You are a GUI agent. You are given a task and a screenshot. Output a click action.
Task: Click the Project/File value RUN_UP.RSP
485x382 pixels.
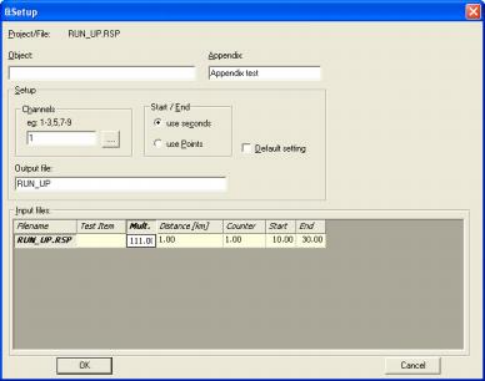pos(94,34)
